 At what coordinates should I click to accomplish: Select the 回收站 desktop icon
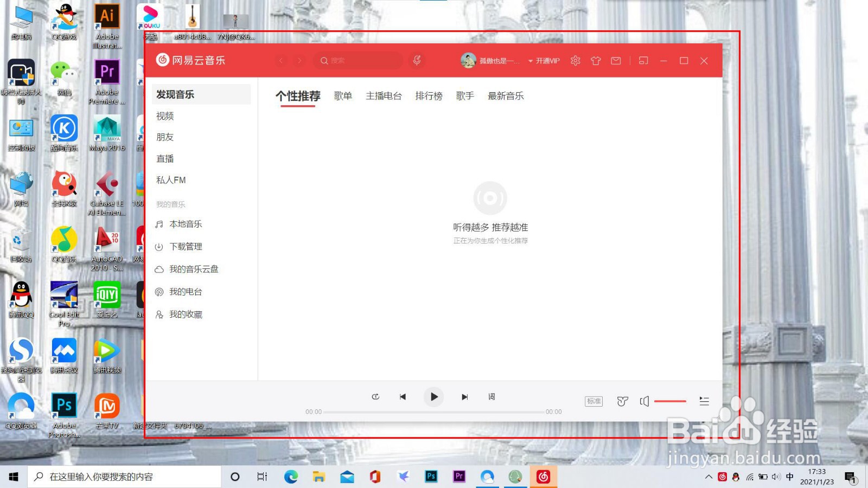[21, 245]
